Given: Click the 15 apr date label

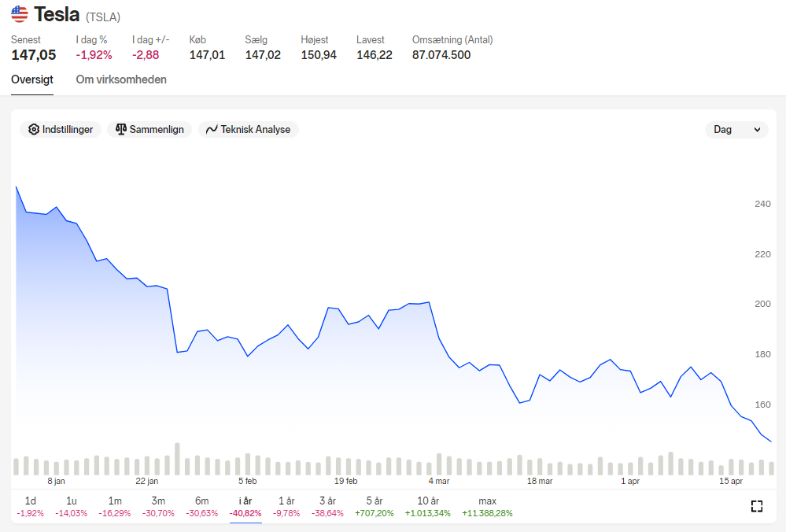Looking at the screenshot, I should point(731,481).
